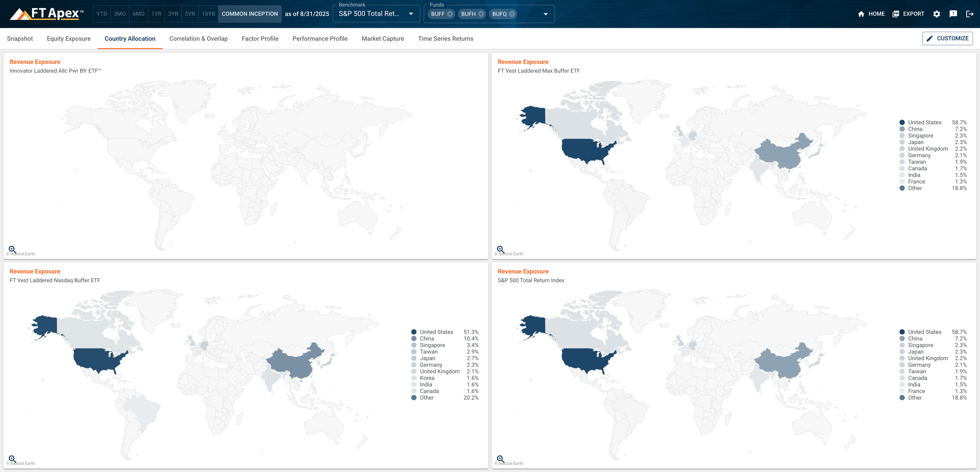
Task: Select the COMMON INCEPTION period
Action: click(250, 14)
